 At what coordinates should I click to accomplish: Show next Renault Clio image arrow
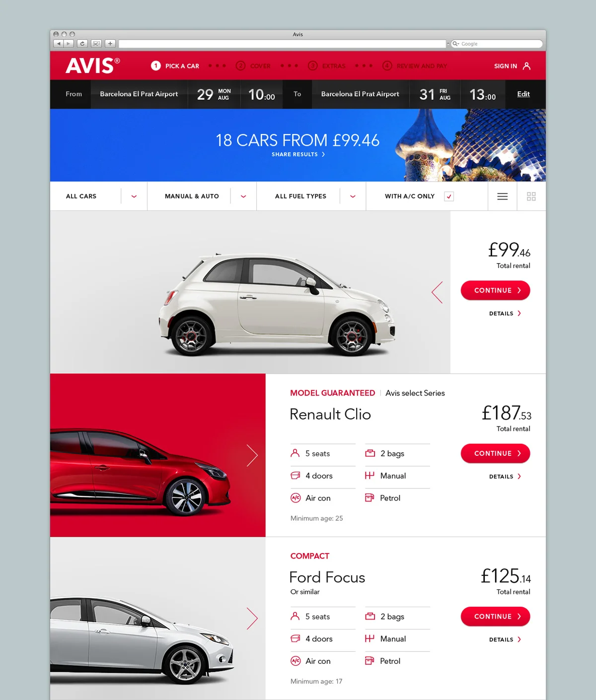point(252,455)
